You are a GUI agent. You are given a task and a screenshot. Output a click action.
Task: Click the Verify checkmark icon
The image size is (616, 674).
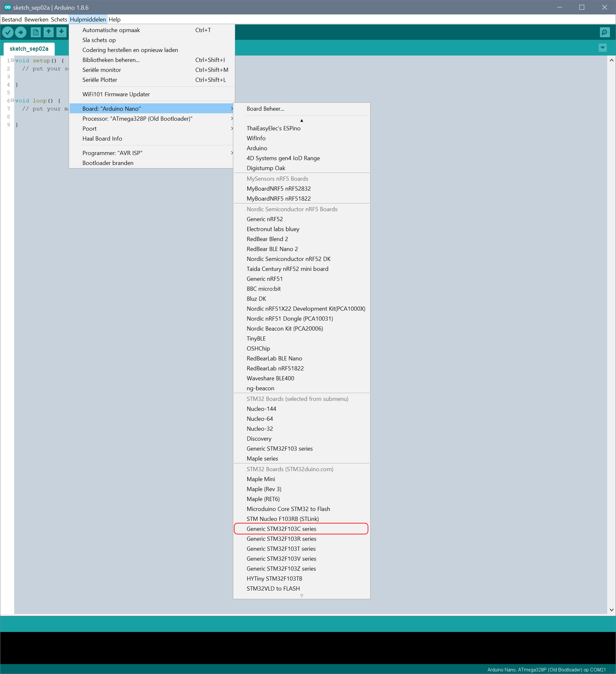point(8,32)
